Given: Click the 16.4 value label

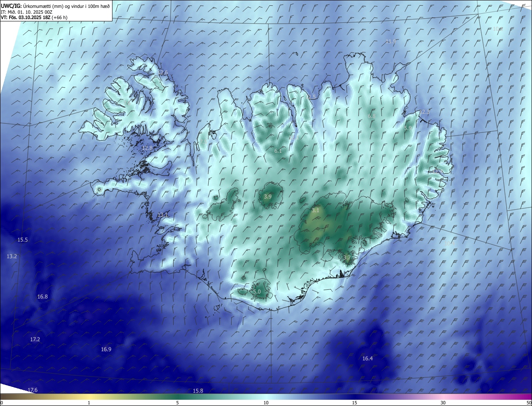Looking at the screenshot, I should [367, 359].
